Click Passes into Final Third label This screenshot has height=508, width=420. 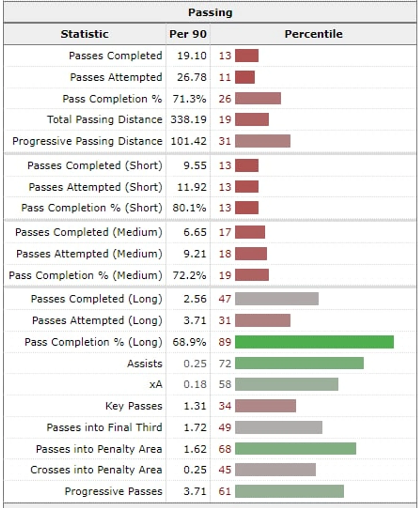point(104,428)
